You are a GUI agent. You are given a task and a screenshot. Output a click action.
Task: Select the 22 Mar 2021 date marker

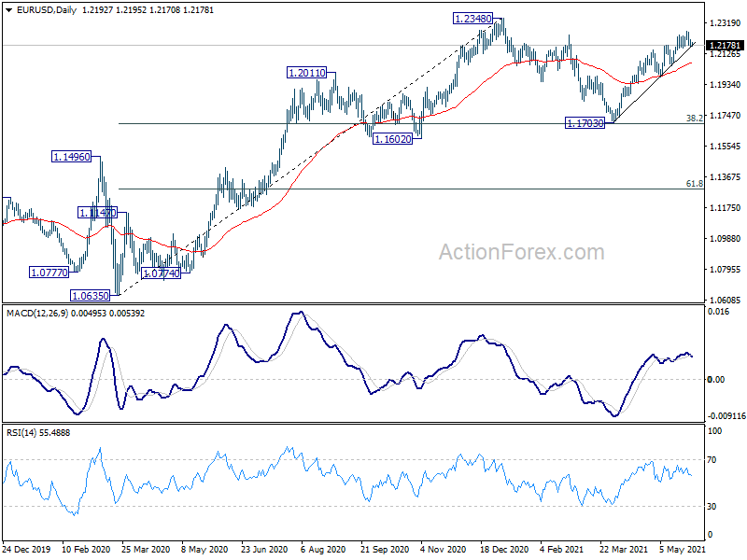pos(623,550)
